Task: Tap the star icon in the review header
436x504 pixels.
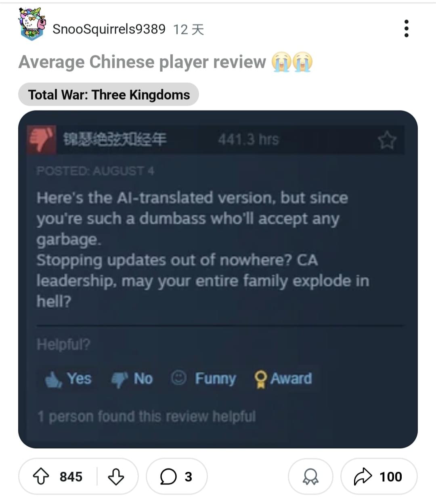Action: 387,140
